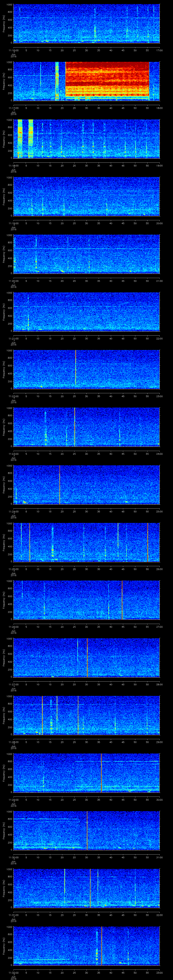Select the spectrogram panel starting at 11:20:00

[x=87, y=254]
